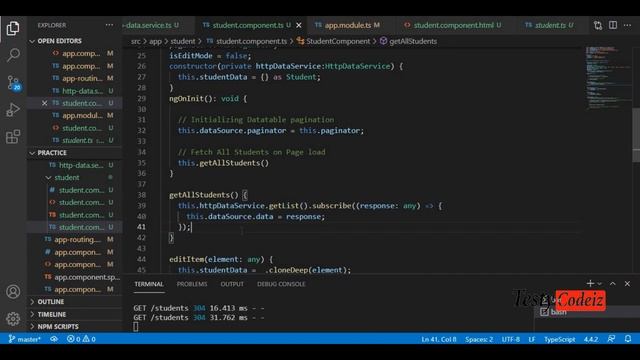Open the new terminal launch profile dropdown
Viewport: 640px width, 360px height.
[x=600, y=284]
